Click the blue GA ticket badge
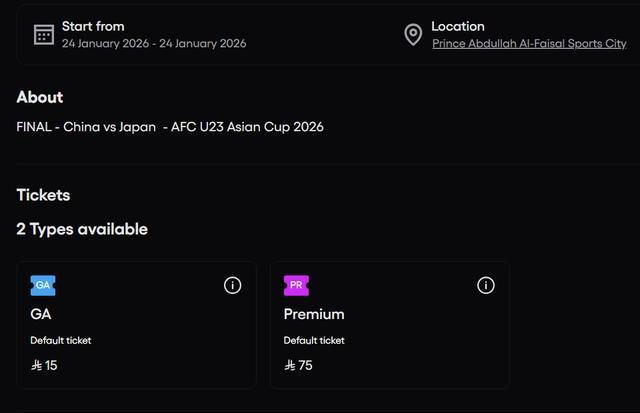 (x=43, y=286)
